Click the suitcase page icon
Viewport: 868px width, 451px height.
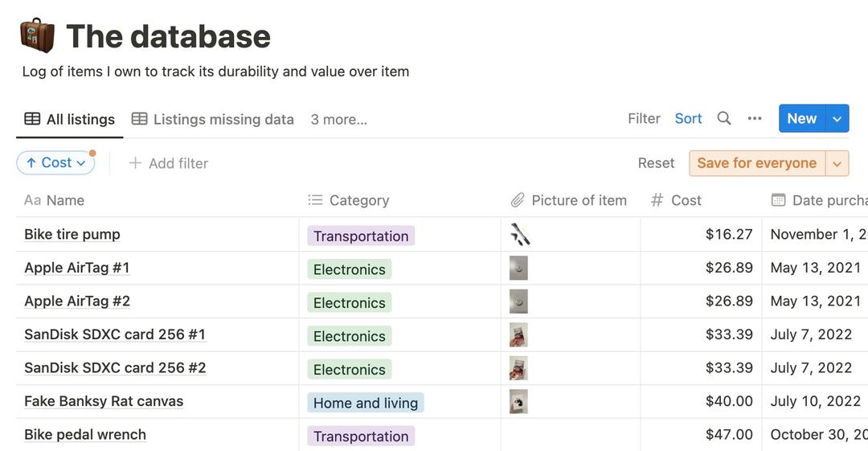[x=37, y=36]
